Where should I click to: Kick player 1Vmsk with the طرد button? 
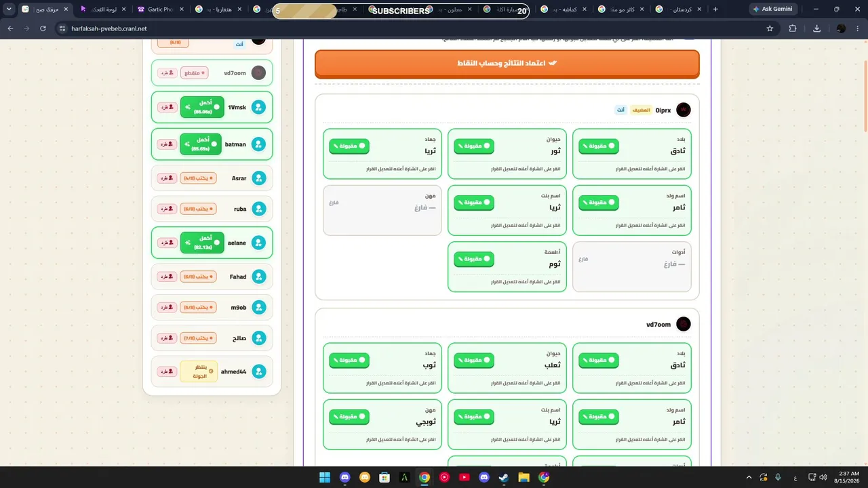pos(166,107)
